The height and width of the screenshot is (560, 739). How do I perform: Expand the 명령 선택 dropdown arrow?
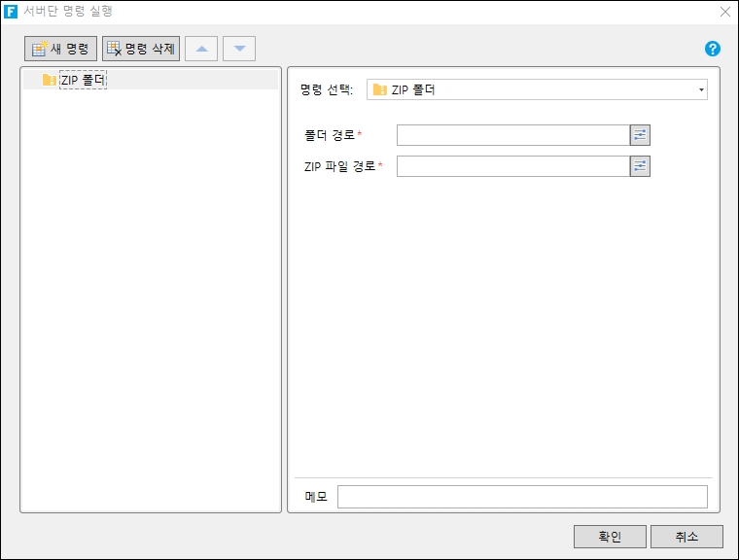coord(700,90)
